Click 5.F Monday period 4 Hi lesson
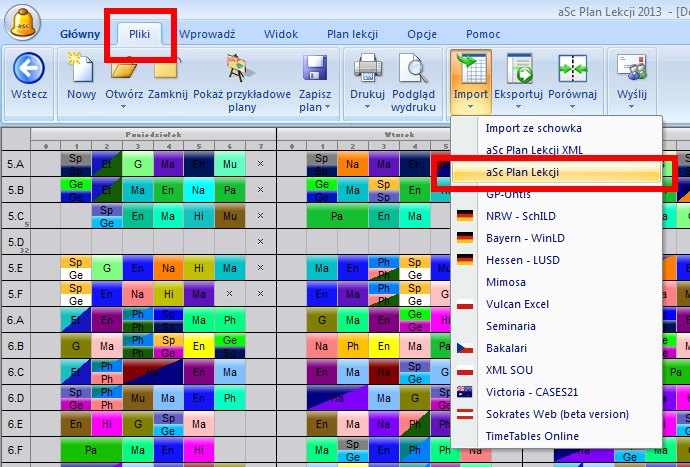Viewport: 690px width, 467px height. coord(169,294)
